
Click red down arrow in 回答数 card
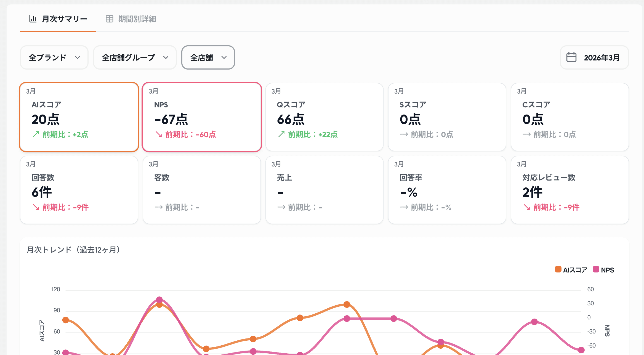click(x=36, y=207)
